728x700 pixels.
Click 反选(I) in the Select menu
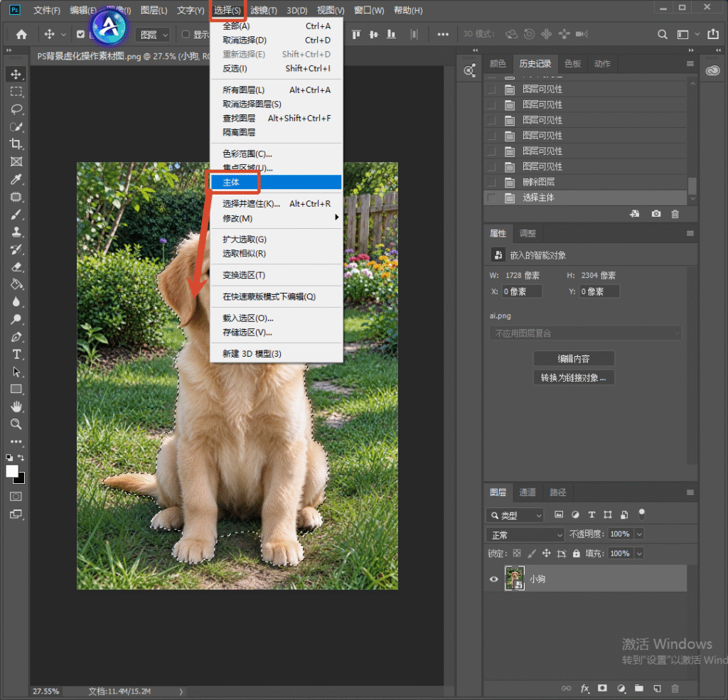point(277,69)
